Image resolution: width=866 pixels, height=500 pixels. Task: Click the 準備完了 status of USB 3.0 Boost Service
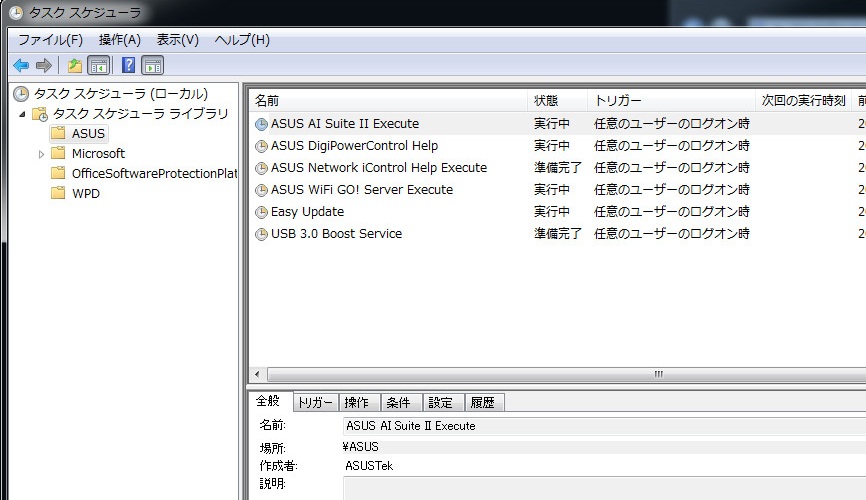pos(557,234)
